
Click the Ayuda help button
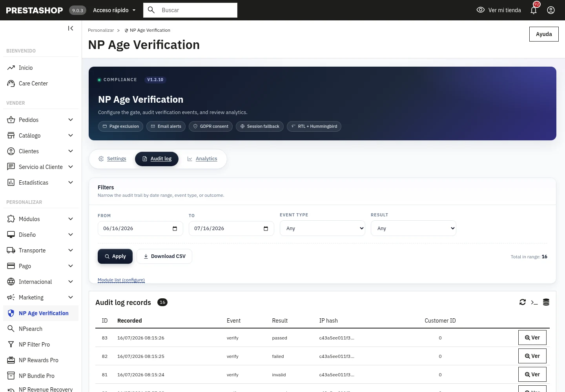(x=544, y=34)
